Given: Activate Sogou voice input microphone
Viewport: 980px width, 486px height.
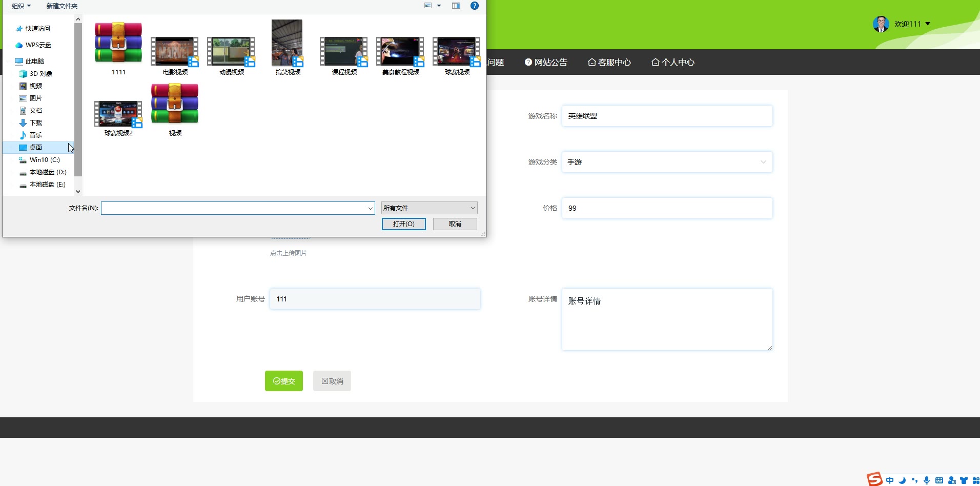Looking at the screenshot, I should tap(927, 480).
